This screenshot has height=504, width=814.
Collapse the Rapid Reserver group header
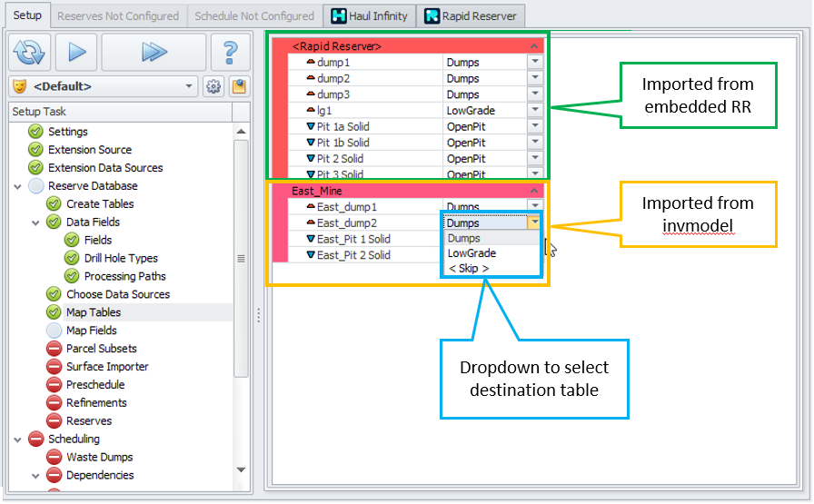[x=534, y=45]
